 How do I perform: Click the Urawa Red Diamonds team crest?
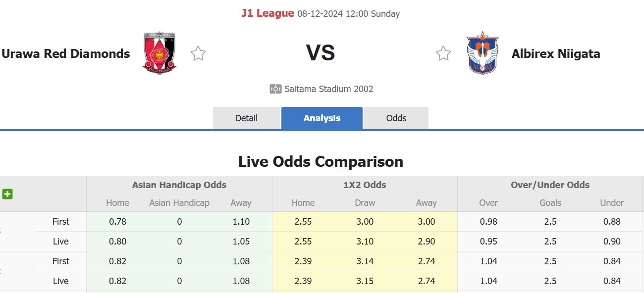coord(160,53)
